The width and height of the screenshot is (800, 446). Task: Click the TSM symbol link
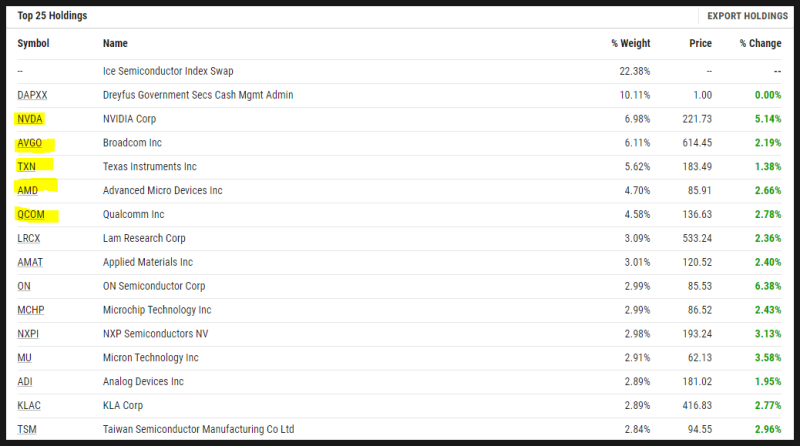coord(27,429)
